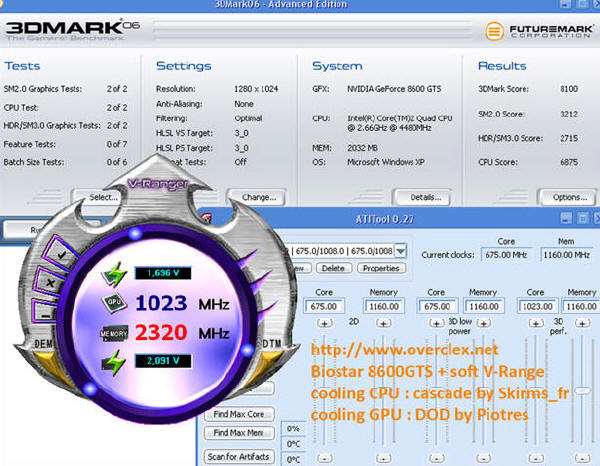This screenshot has height=466, width=600.
Task: Click the Delete profile button in ATITool
Action: pos(333,268)
